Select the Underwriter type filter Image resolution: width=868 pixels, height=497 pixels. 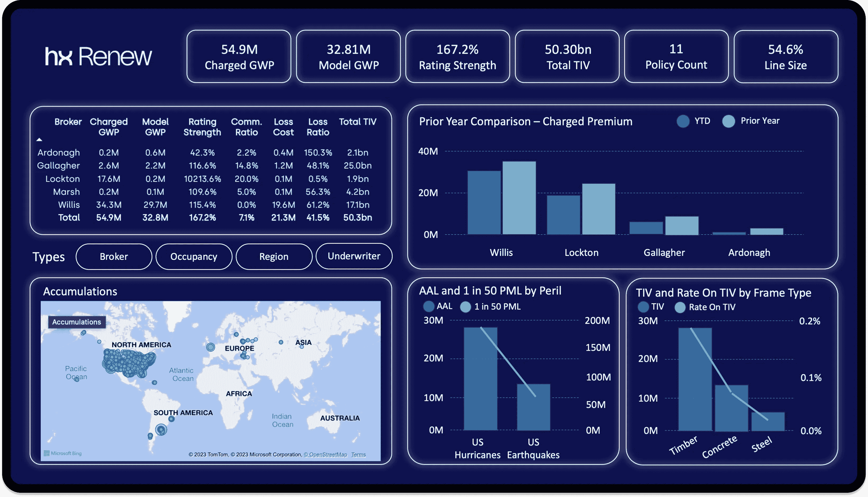click(354, 256)
